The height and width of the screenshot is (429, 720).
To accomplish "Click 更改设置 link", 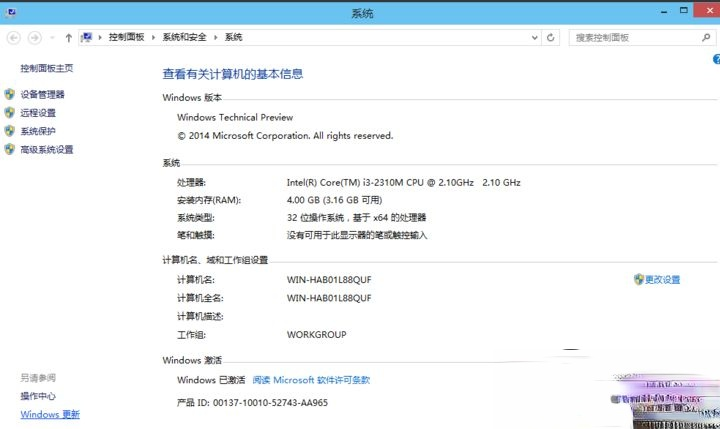I will tap(663, 280).
